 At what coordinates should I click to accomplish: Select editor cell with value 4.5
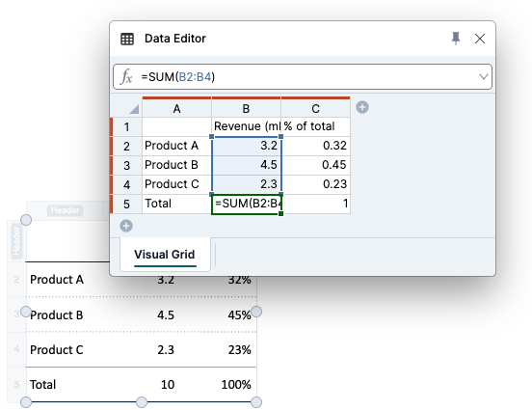click(x=247, y=165)
